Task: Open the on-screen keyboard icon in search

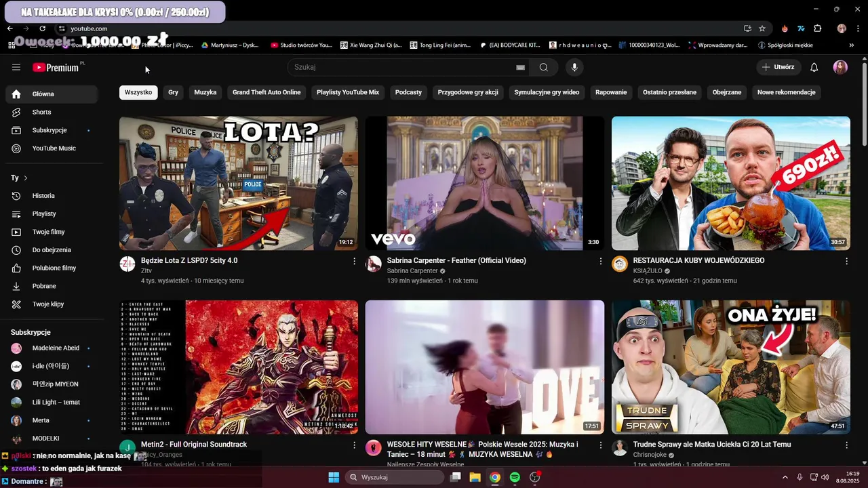Action: pos(520,68)
